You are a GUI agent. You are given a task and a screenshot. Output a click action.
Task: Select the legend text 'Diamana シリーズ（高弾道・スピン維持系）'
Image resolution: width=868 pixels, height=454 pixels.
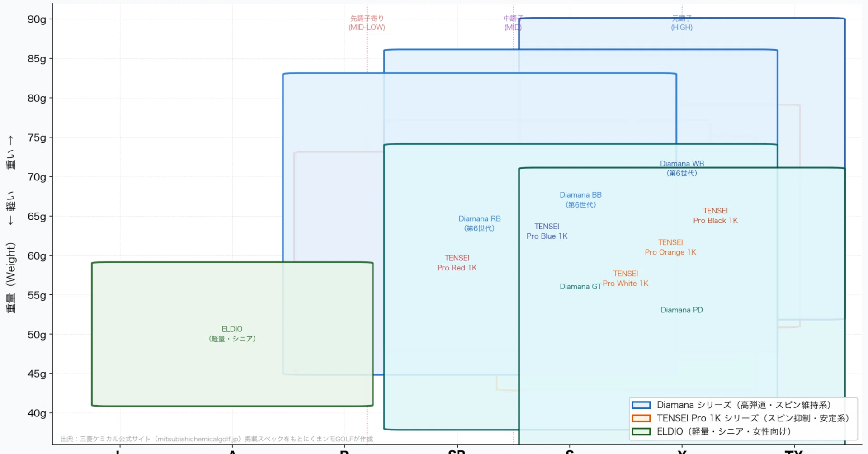click(744, 405)
